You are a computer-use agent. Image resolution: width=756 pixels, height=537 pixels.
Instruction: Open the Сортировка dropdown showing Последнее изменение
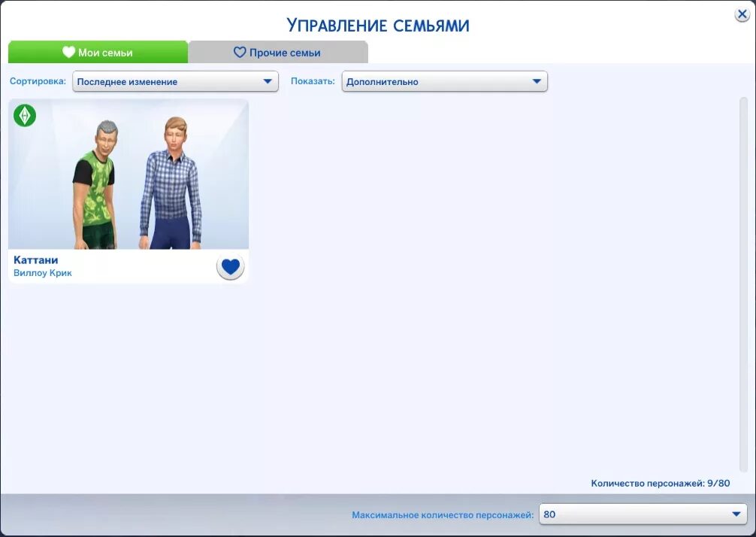(x=175, y=81)
